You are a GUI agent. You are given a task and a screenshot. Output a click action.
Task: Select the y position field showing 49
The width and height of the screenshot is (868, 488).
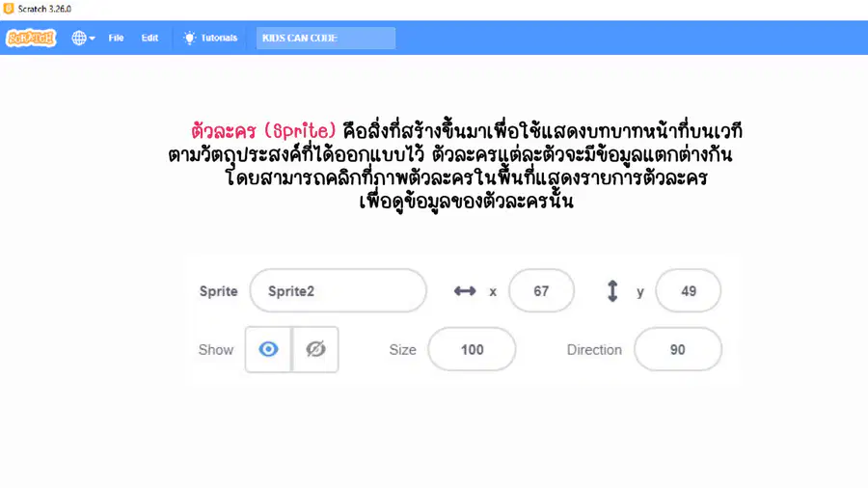click(688, 290)
